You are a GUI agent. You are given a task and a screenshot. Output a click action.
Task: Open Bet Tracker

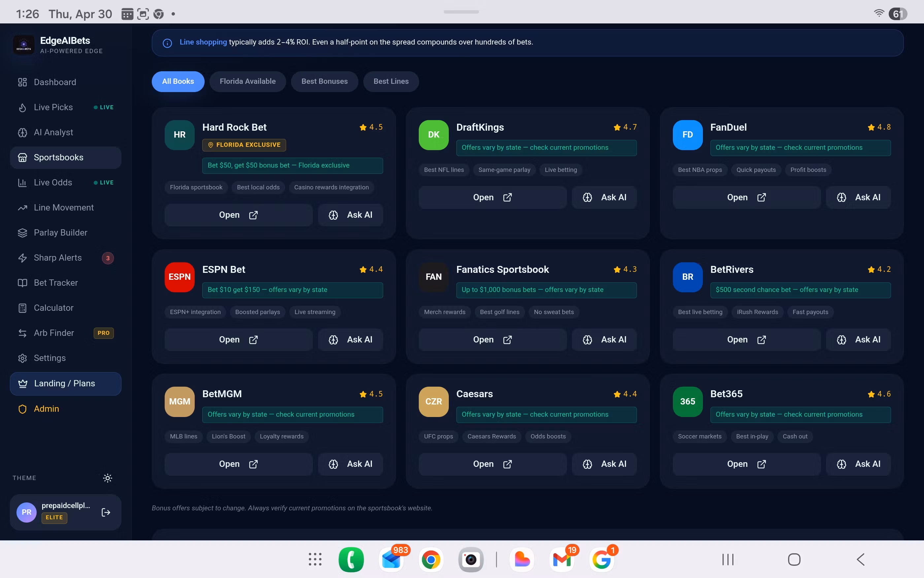tap(65, 283)
